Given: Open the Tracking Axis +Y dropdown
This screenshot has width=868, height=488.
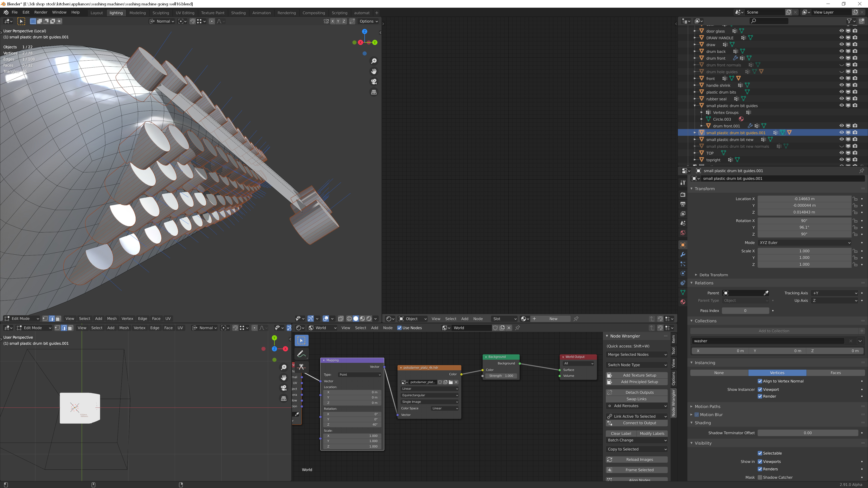Looking at the screenshot, I should pos(835,293).
